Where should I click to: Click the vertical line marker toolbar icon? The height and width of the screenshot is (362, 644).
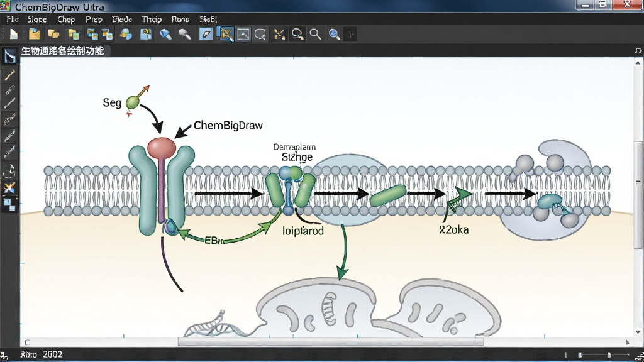(351, 35)
